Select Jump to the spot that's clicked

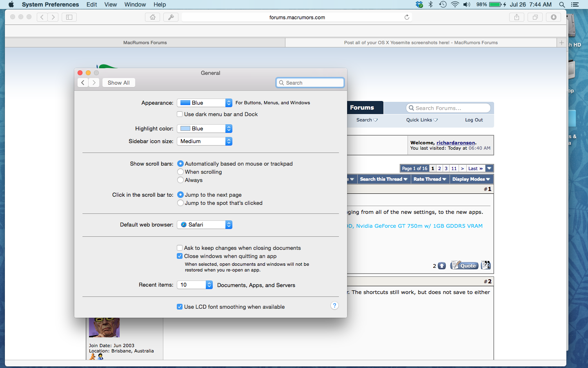tap(180, 203)
